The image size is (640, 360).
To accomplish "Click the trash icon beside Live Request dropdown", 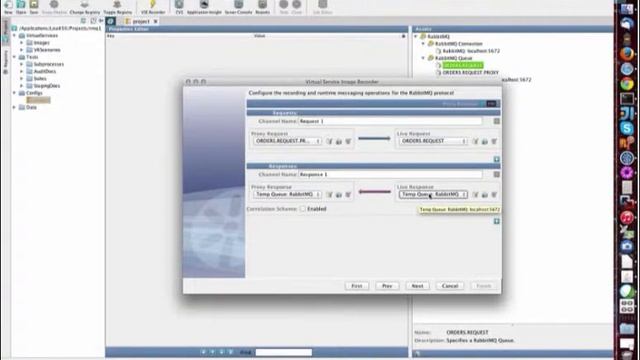I will coord(494,141).
